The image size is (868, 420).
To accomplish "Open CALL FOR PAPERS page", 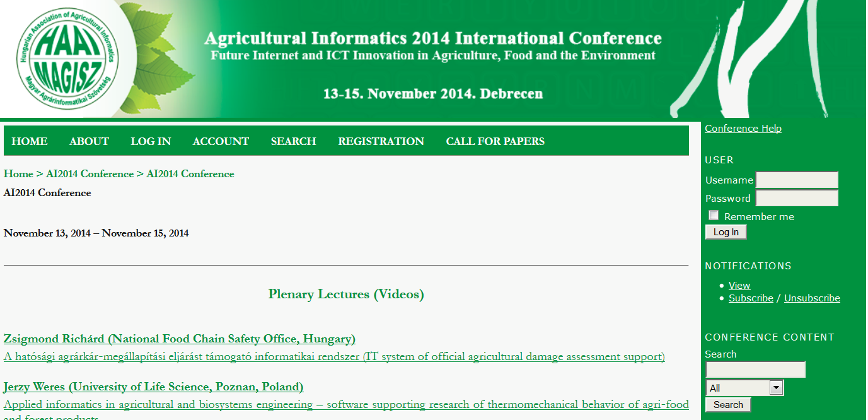I will (x=495, y=141).
